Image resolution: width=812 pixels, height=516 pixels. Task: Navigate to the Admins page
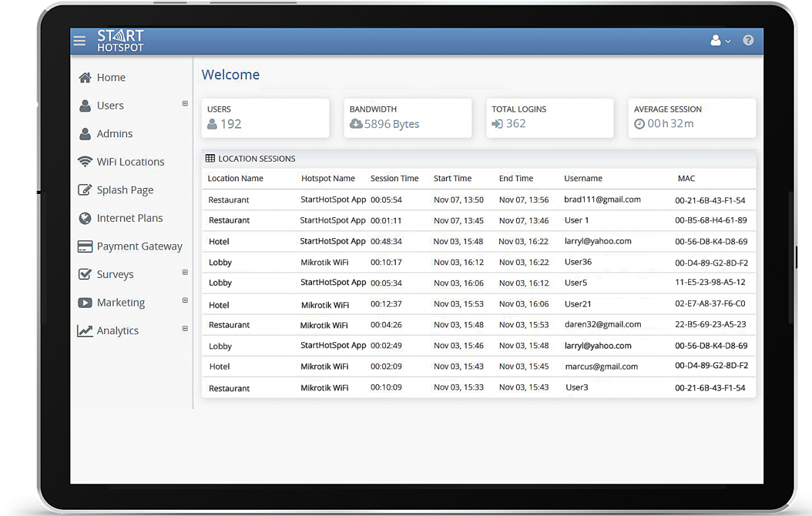click(114, 133)
